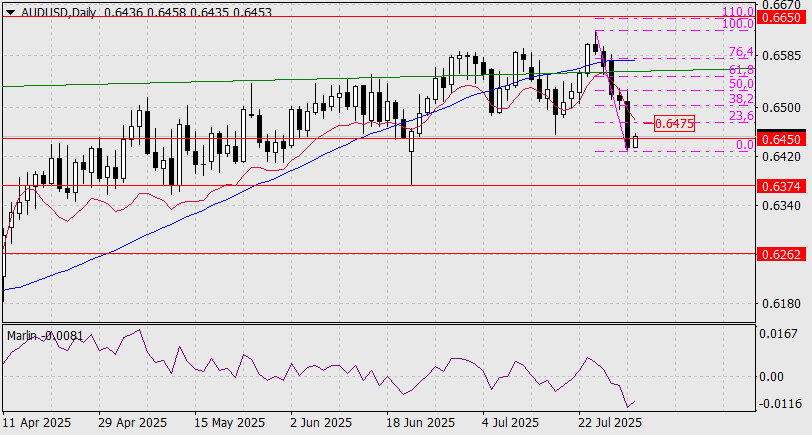Click the chart menu triangle beside AUDUSD,Daily
This screenshot has height=435, width=812.
10,12
